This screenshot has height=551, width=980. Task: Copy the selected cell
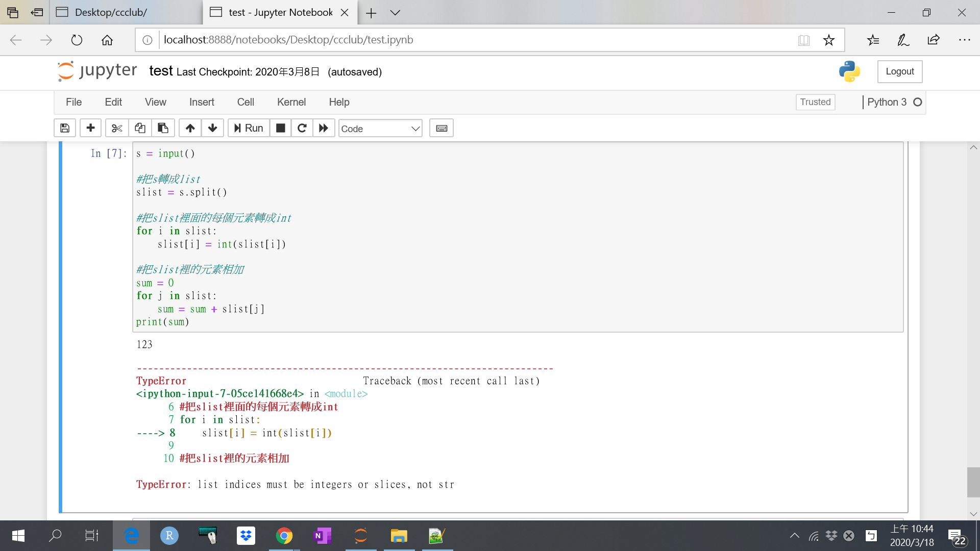pyautogui.click(x=140, y=128)
